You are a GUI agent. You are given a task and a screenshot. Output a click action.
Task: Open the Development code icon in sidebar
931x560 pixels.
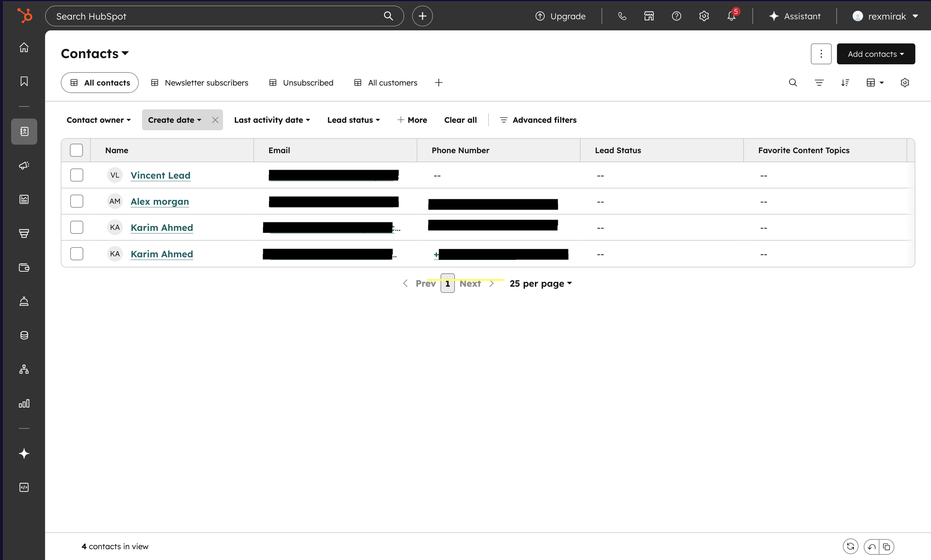click(x=24, y=487)
